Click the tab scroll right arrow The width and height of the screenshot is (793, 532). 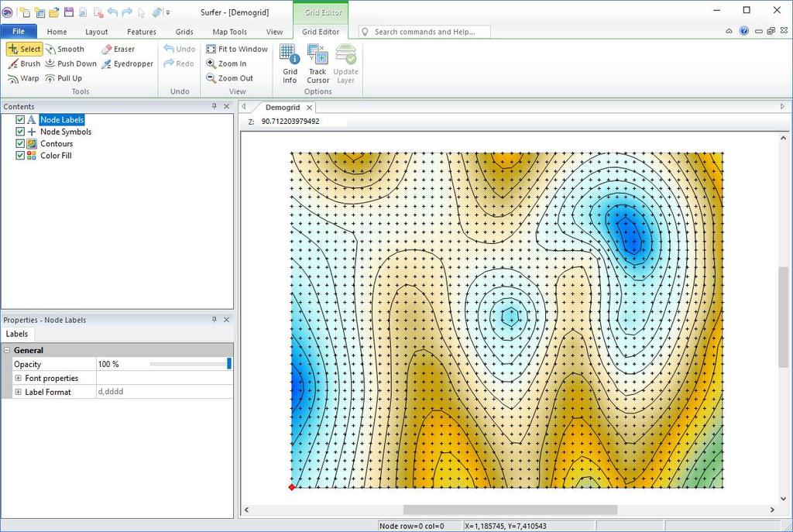[x=782, y=107]
